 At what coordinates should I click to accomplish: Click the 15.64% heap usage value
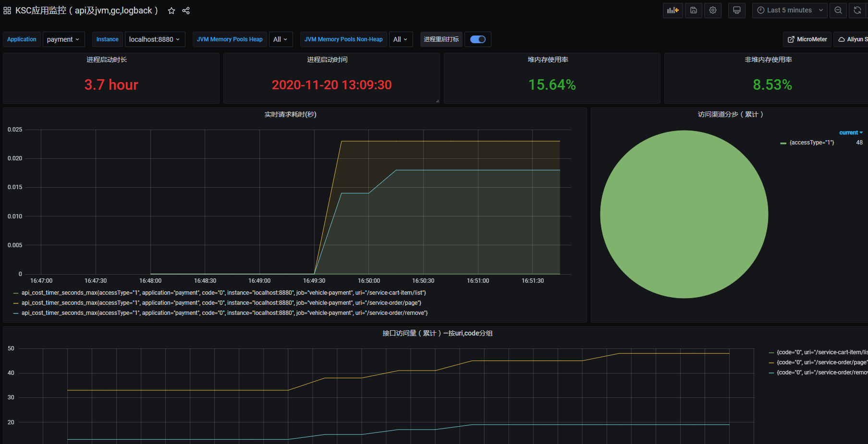coord(552,85)
